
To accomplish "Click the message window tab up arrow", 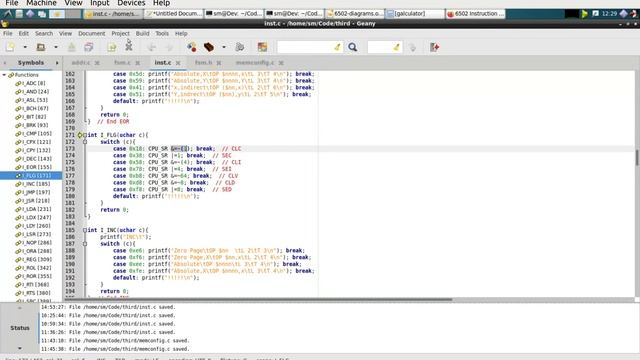I will [x=20, y=308].
